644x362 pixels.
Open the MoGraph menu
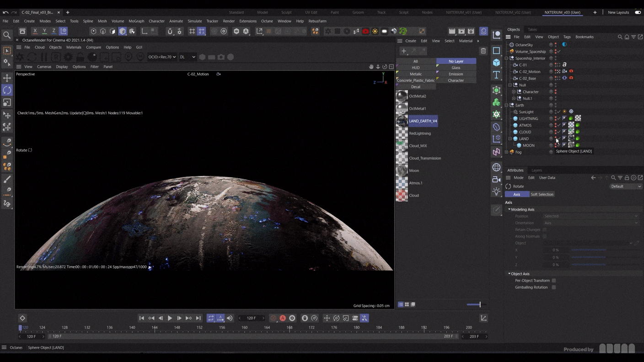(x=136, y=21)
